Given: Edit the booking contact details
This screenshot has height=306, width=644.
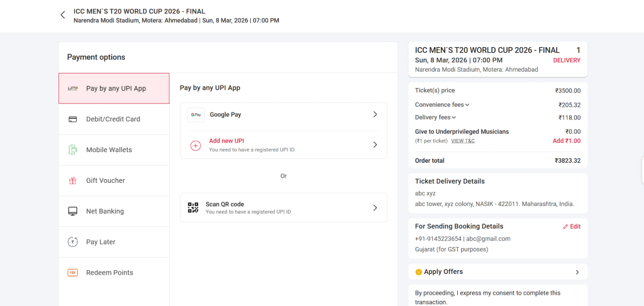Looking at the screenshot, I should 572,226.
